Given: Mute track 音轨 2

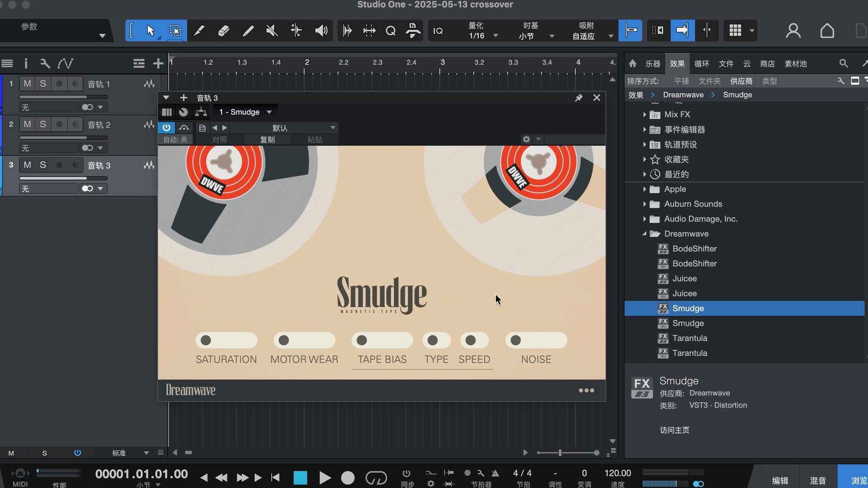Looking at the screenshot, I should [x=28, y=124].
